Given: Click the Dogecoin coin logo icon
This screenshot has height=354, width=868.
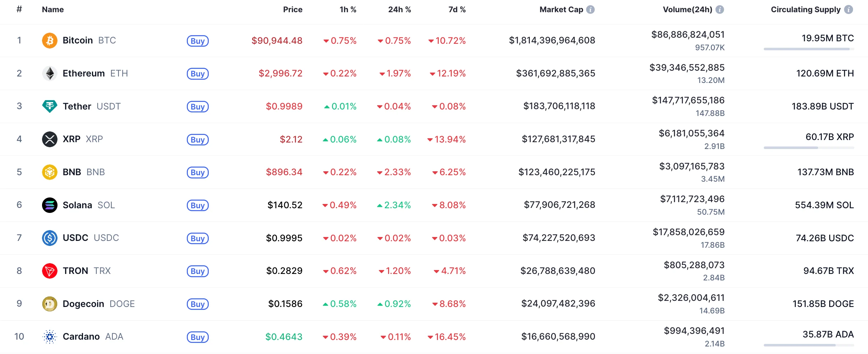Looking at the screenshot, I should (50, 304).
